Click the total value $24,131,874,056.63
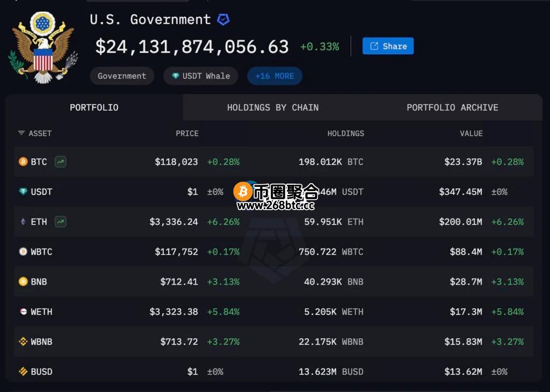 [192, 47]
